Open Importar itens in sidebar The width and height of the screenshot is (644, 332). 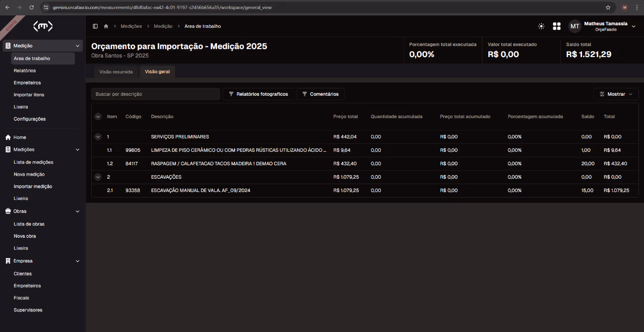(29, 95)
